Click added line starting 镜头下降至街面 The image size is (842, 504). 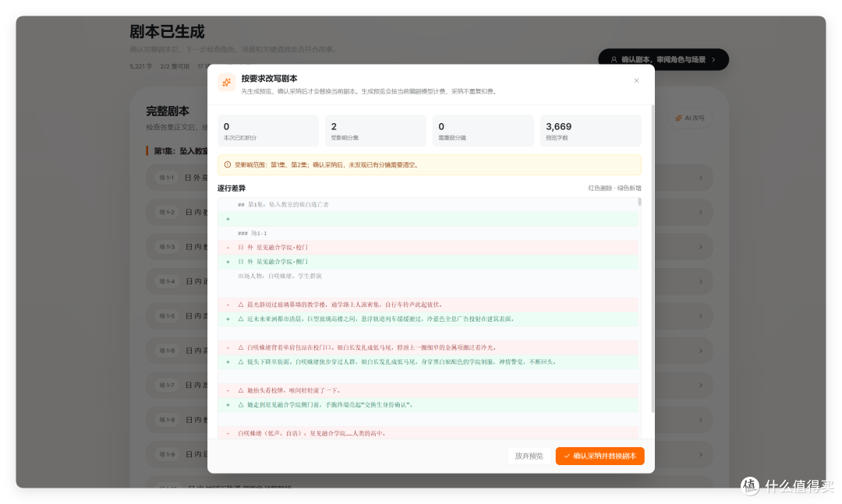coord(428,361)
